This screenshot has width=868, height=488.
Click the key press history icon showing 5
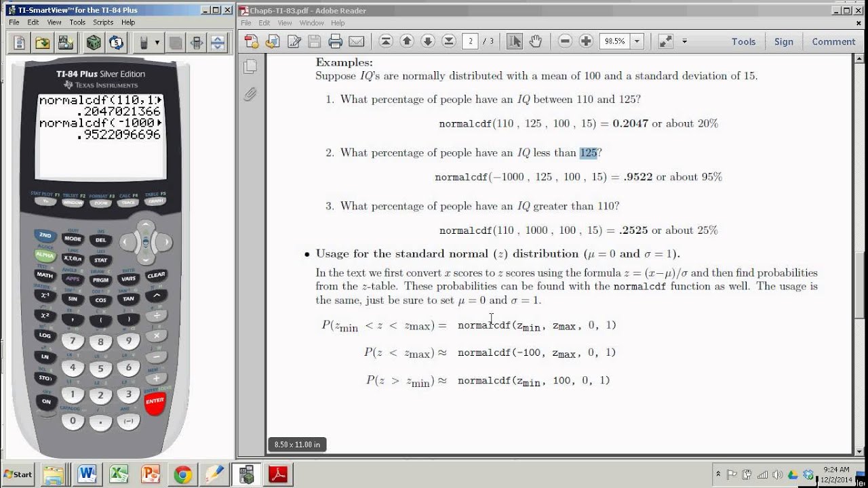117,43
